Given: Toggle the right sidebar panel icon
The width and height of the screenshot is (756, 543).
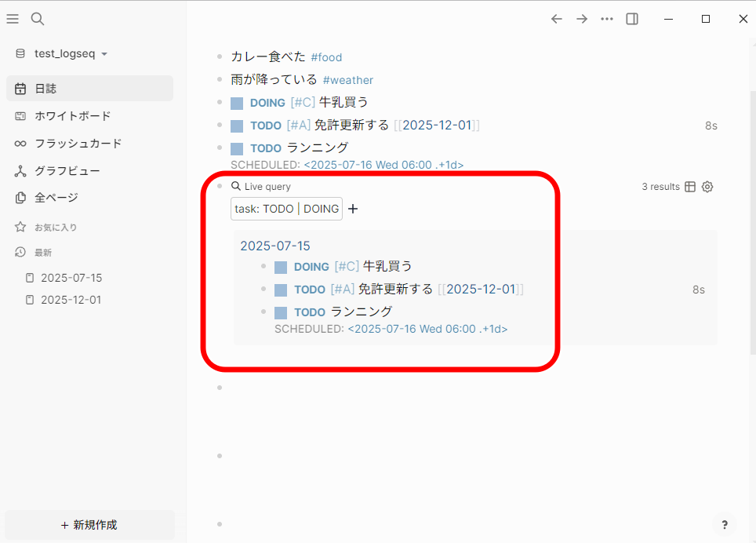Looking at the screenshot, I should pyautogui.click(x=632, y=19).
